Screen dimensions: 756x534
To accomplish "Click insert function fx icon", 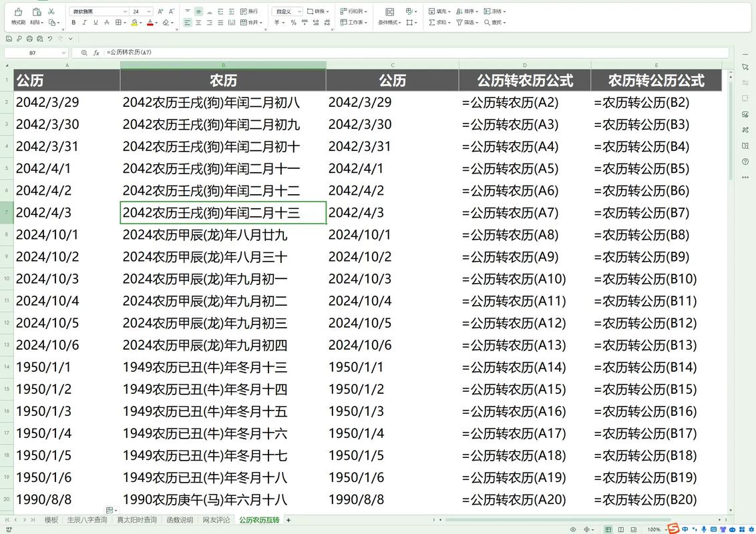I will click(96, 53).
